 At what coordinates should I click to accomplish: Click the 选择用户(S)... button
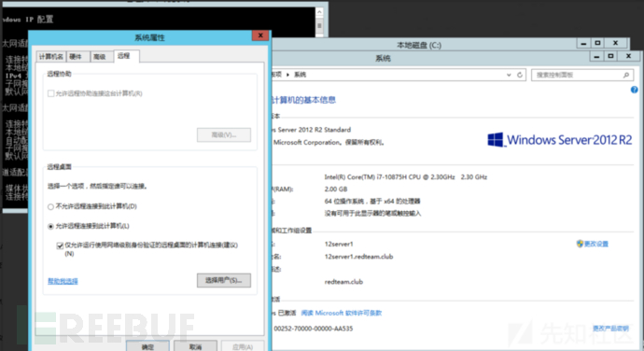click(224, 280)
